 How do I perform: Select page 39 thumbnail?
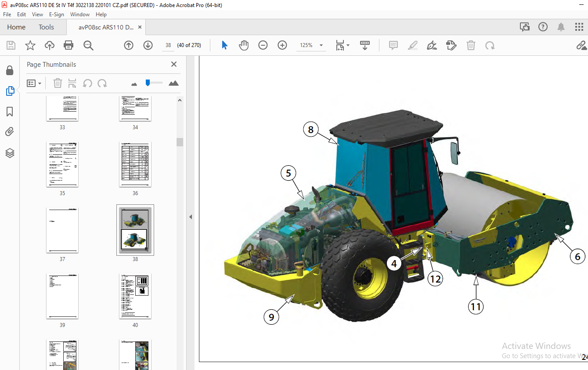tap(62, 296)
